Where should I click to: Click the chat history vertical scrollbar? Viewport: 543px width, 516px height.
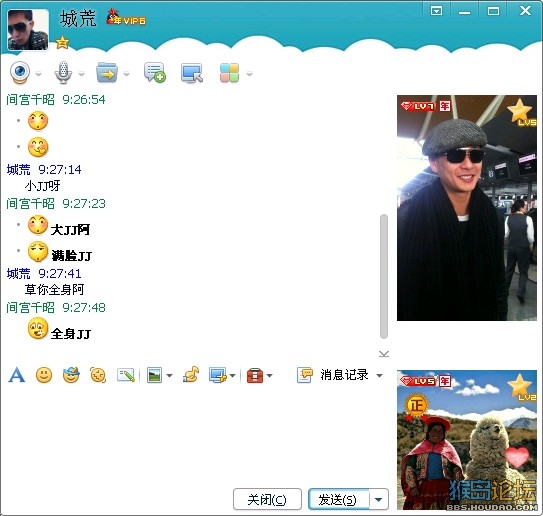click(384, 276)
